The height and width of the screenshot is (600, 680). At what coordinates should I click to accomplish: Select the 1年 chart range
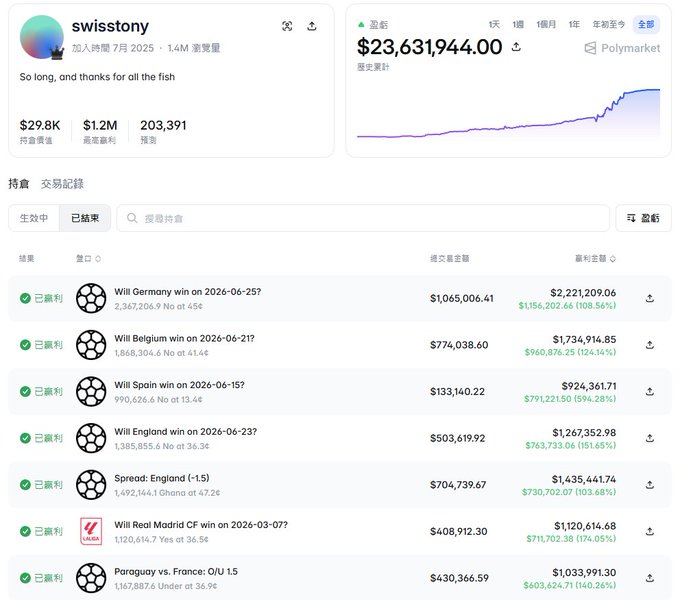[574, 24]
